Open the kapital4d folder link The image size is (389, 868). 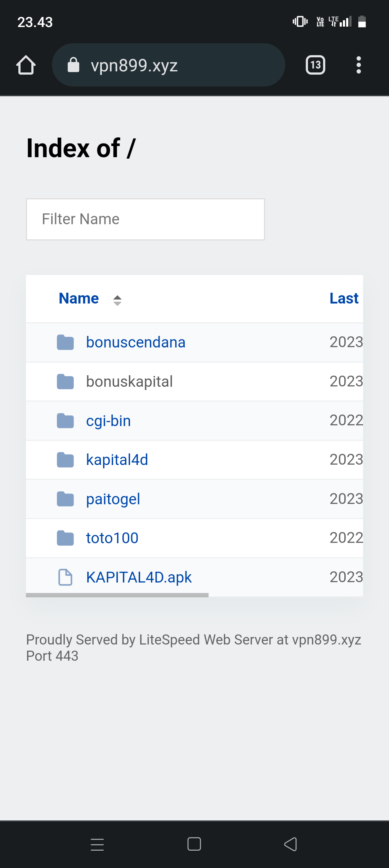click(117, 460)
